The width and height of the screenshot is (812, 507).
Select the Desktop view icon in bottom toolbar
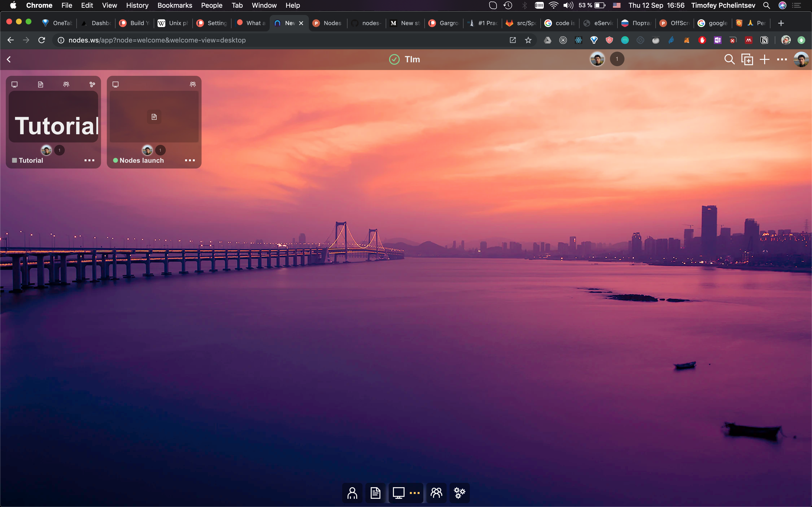click(x=399, y=493)
